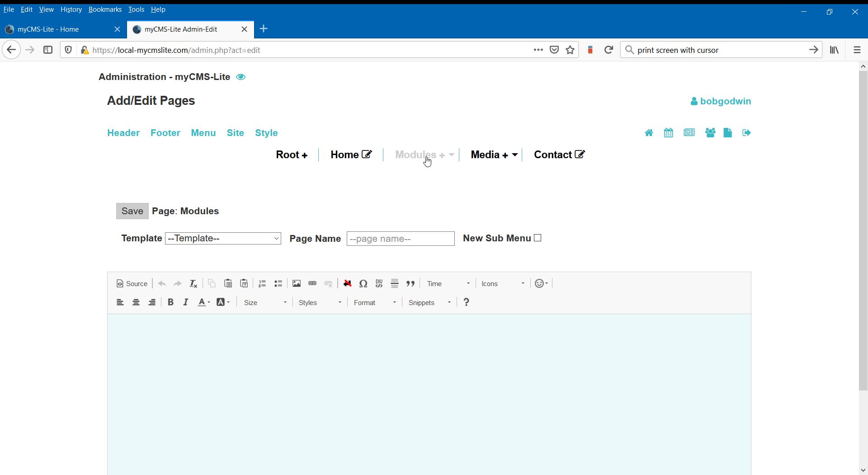Open the Snippets dropdown

[429, 303]
